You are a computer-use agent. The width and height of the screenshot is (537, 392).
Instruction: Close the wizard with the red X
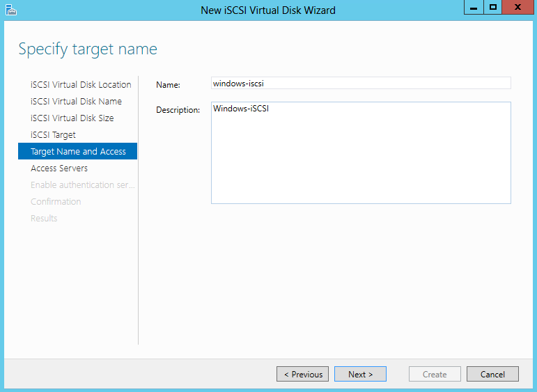click(x=517, y=7)
